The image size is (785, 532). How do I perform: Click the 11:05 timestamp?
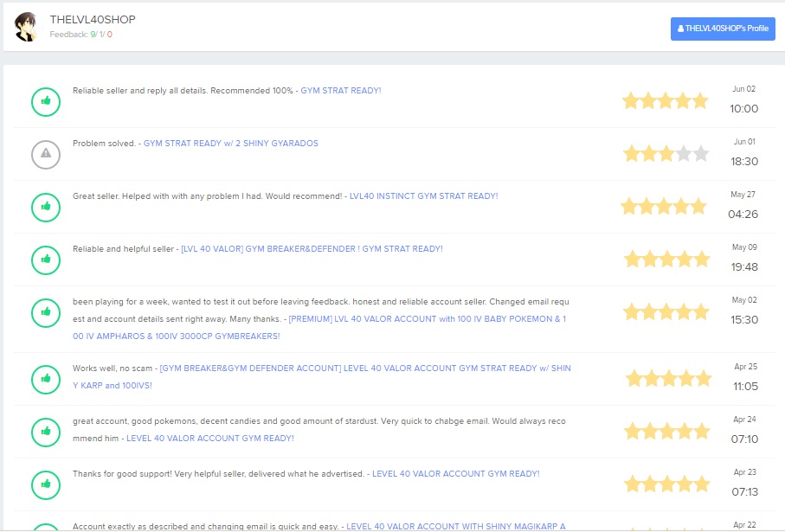pos(745,387)
